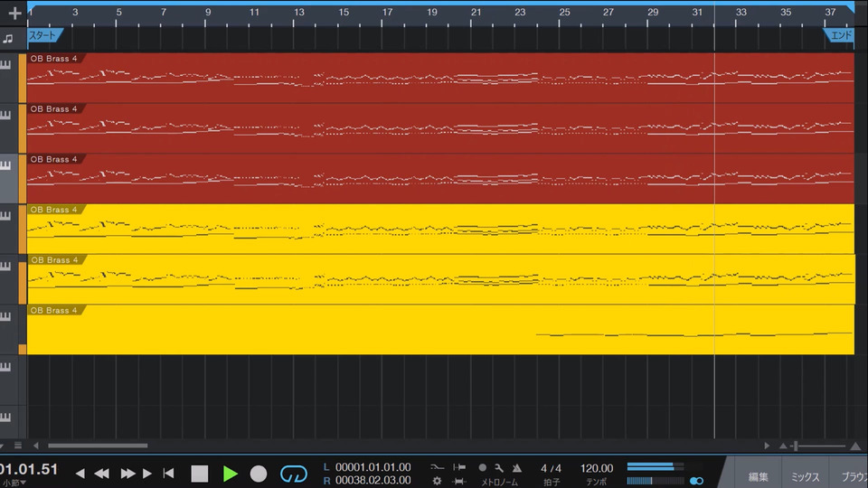The image size is (868, 488).
Task: Click the small zoom-out triangle
Action: coord(783,446)
